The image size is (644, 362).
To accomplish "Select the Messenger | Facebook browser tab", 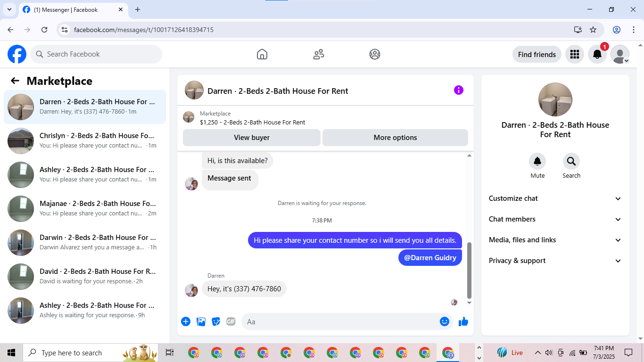I will pos(73,9).
